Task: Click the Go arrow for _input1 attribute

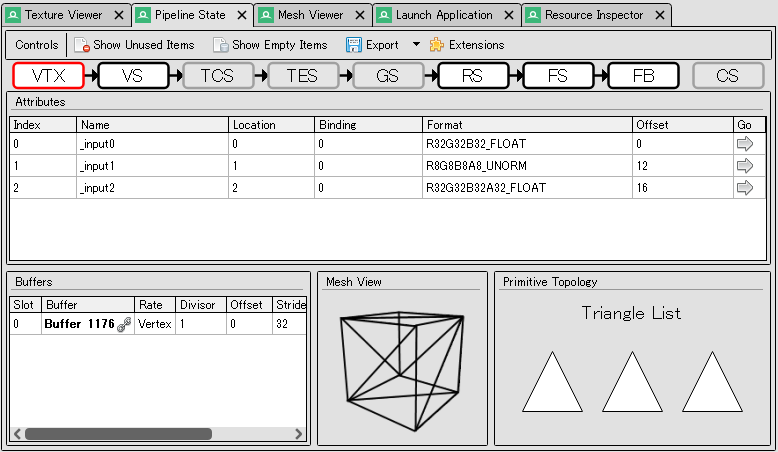Action: pos(745,166)
